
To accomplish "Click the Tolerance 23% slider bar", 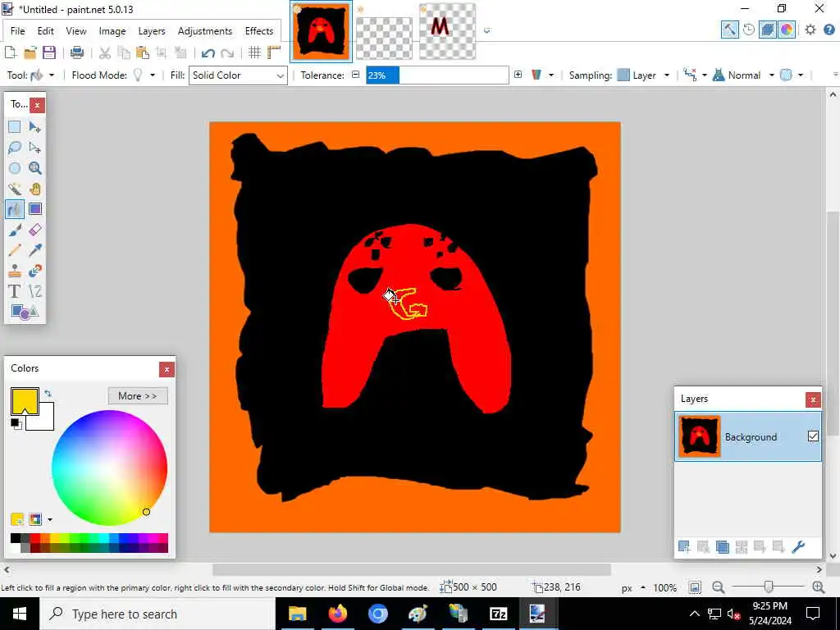I will pos(437,75).
